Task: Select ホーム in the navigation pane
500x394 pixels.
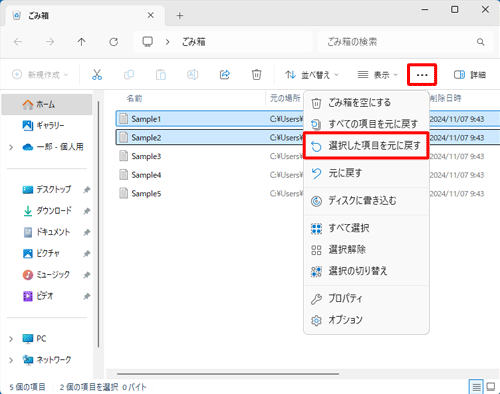Action: [47, 104]
